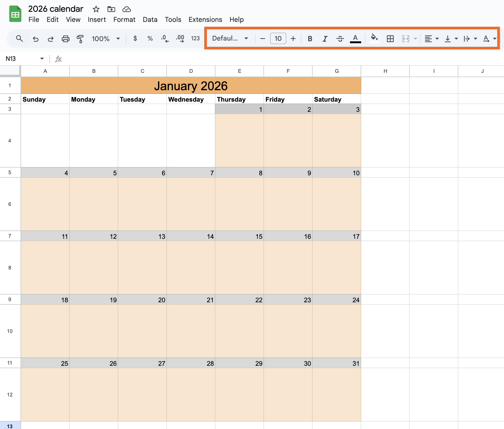Image resolution: width=504 pixels, height=429 pixels.
Task: Open the Search in sheets tool
Action: 19,39
